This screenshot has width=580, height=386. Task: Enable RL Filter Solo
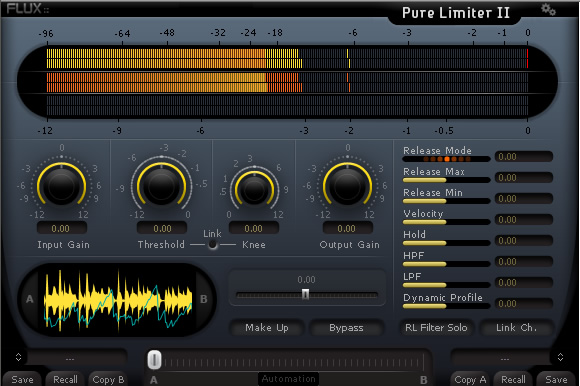[436, 328]
